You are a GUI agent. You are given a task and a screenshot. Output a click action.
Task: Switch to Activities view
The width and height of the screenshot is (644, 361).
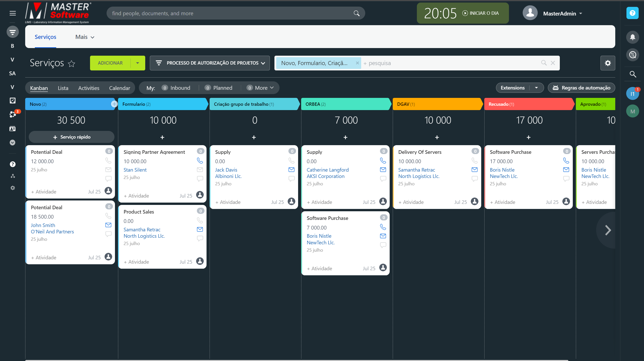pos(89,88)
